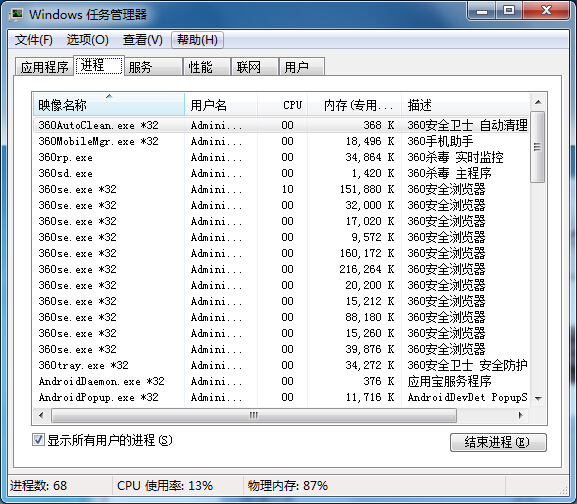
Task: Open the 文件(F) menu
Action: 33,40
